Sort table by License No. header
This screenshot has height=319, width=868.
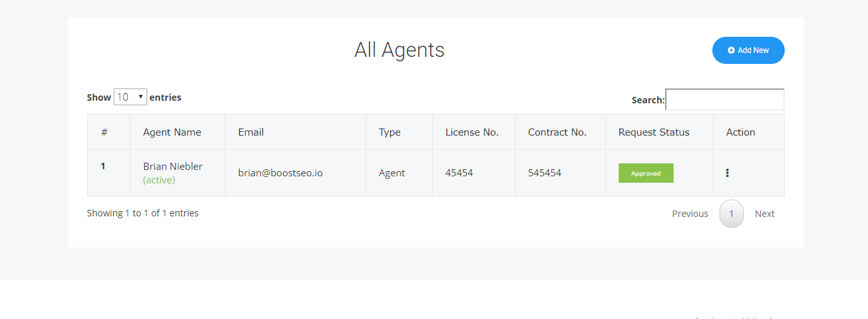coord(473,132)
